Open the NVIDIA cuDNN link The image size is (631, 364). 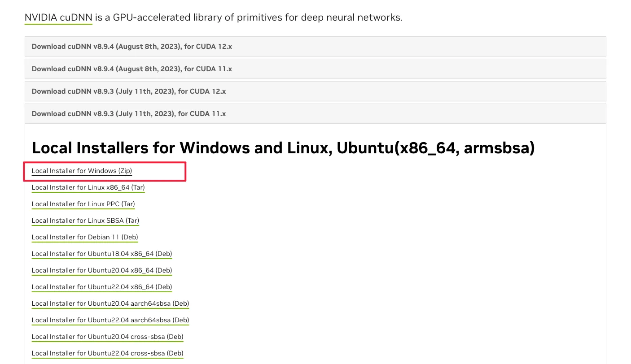58,17
